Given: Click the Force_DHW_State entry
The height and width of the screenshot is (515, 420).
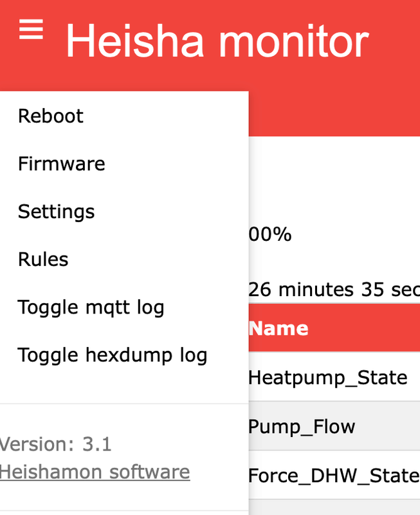Looking at the screenshot, I should (x=333, y=475).
